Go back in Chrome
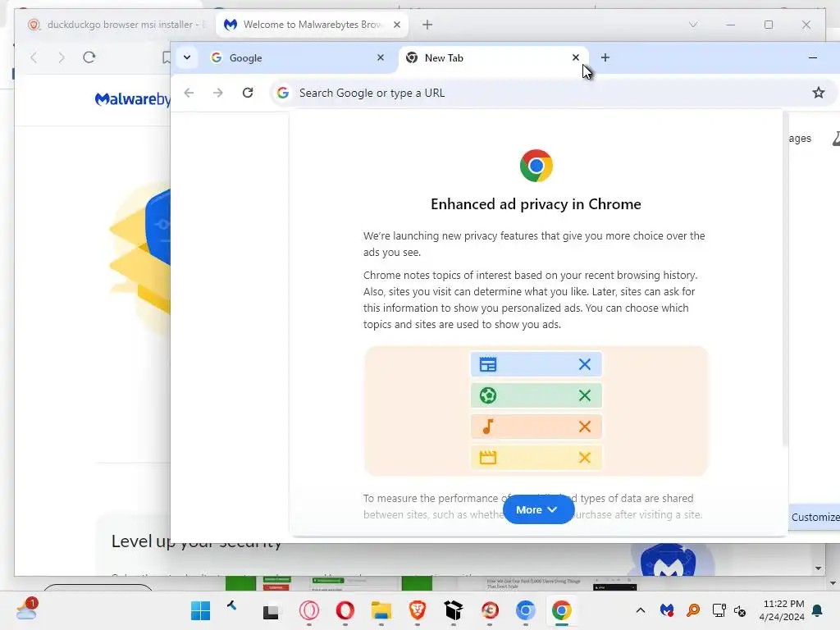Image resolution: width=840 pixels, height=630 pixels. (x=189, y=93)
